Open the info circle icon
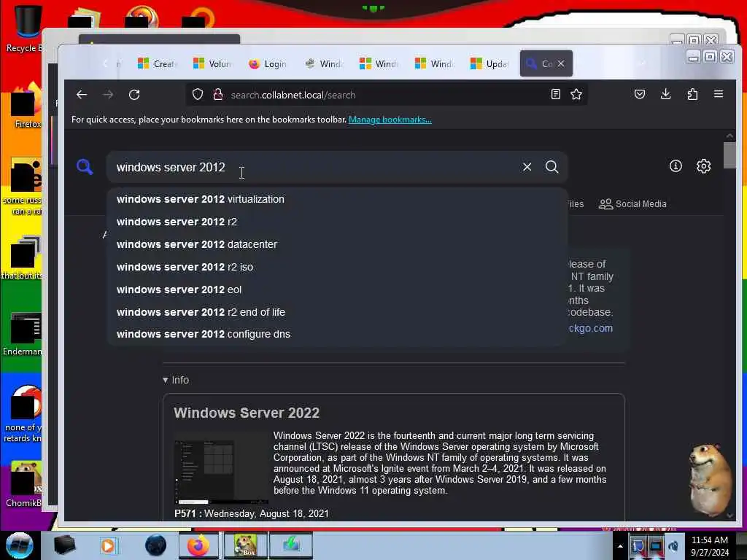Image resolution: width=747 pixels, height=560 pixels. [x=676, y=166]
